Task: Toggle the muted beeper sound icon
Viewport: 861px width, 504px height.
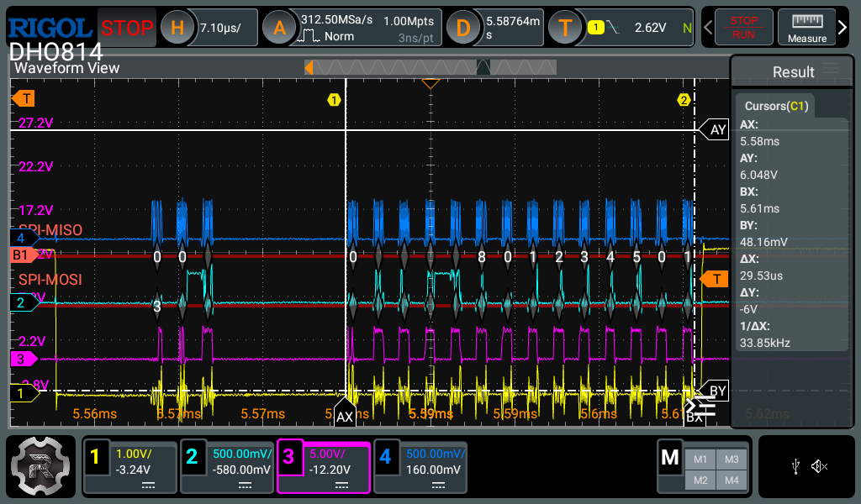Action: click(819, 467)
